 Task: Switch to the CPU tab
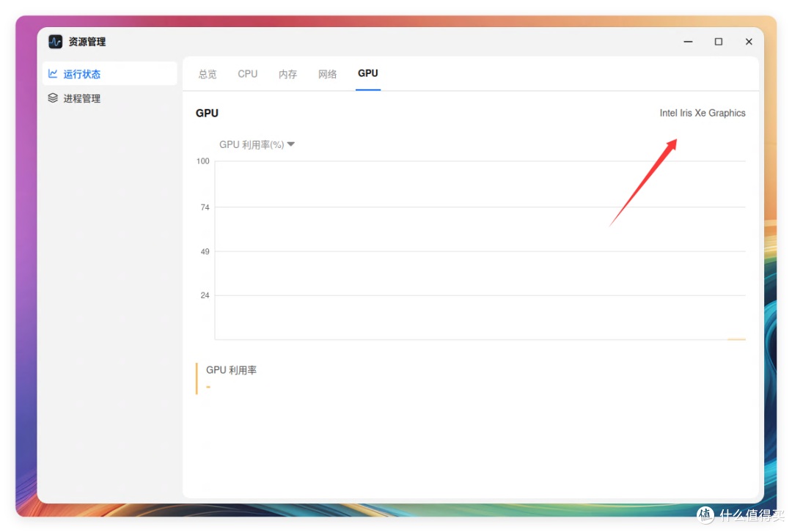pos(248,74)
